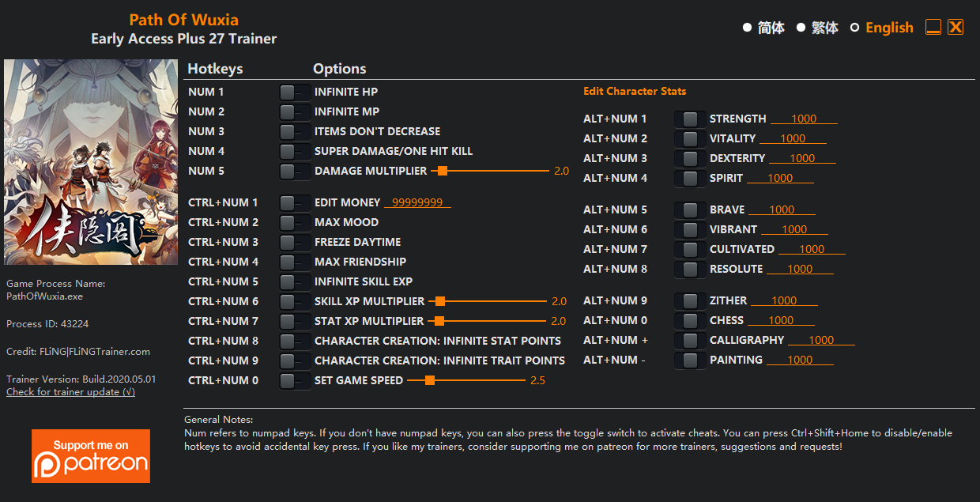
Task: Toggle the Vibrant stat switch
Action: tap(690, 230)
